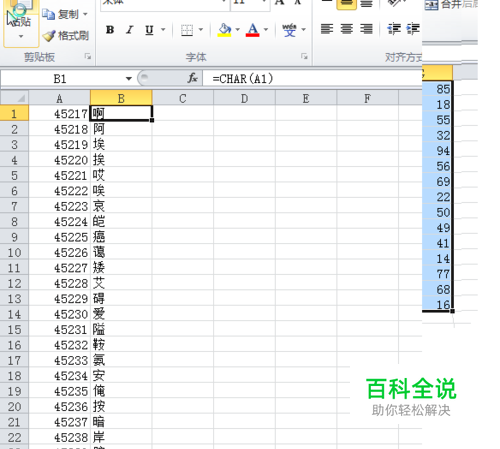Viewport: 500px width, 449px height.
Task: Apply fill color with paint bucket
Action: coord(224,30)
